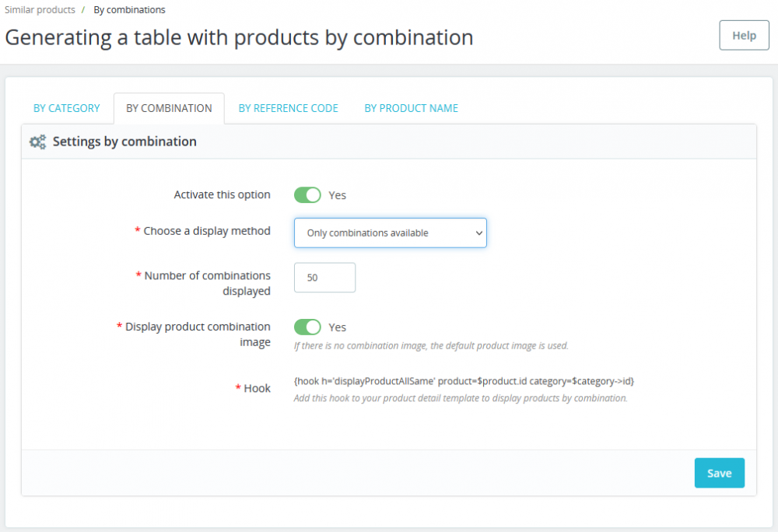
Task: Click inside the Number of combinations field
Action: pyautogui.click(x=324, y=277)
